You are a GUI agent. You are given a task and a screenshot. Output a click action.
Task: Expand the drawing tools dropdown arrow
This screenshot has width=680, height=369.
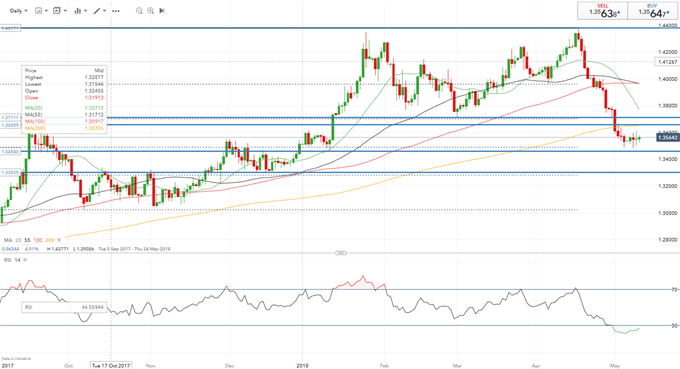[x=105, y=11]
